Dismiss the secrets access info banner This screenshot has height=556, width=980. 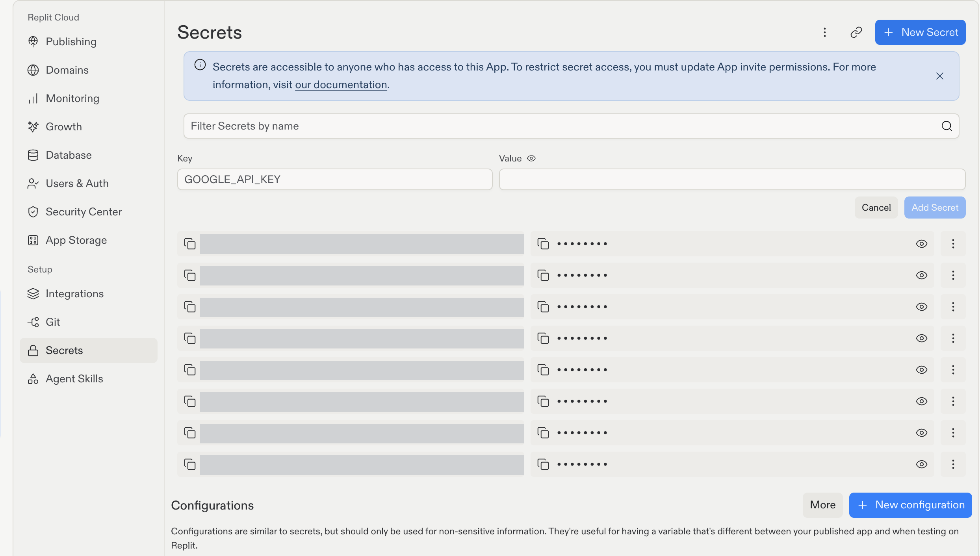[940, 76]
